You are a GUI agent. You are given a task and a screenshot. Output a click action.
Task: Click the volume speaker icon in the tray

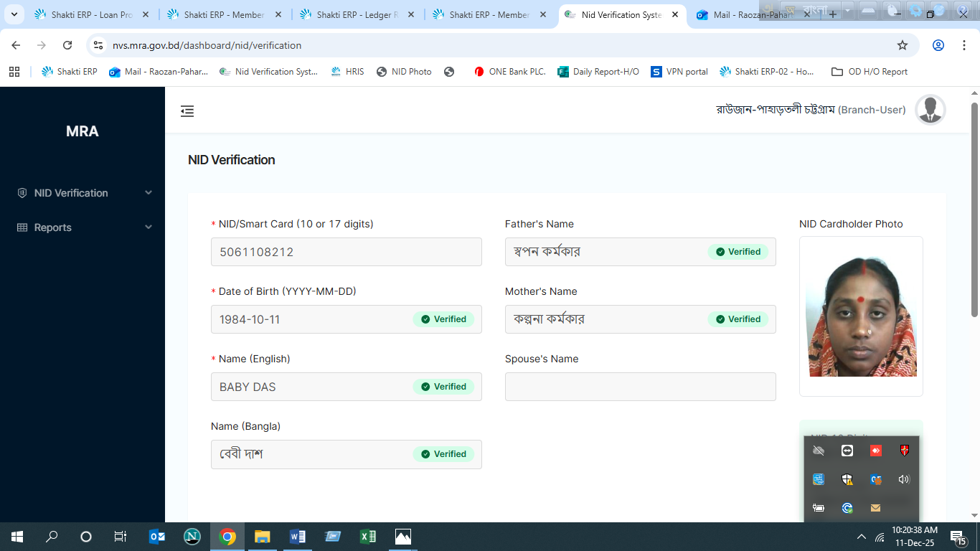pos(903,479)
